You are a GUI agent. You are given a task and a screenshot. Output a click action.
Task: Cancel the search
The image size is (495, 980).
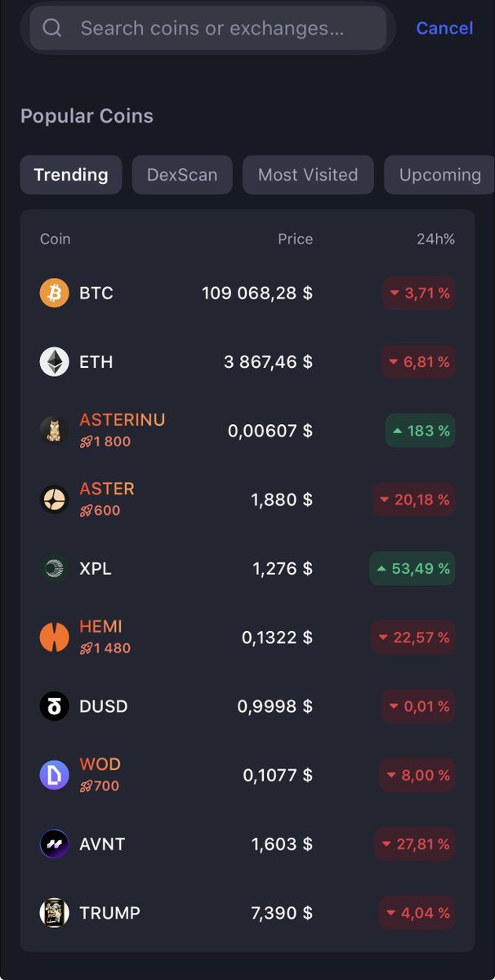pyautogui.click(x=444, y=29)
